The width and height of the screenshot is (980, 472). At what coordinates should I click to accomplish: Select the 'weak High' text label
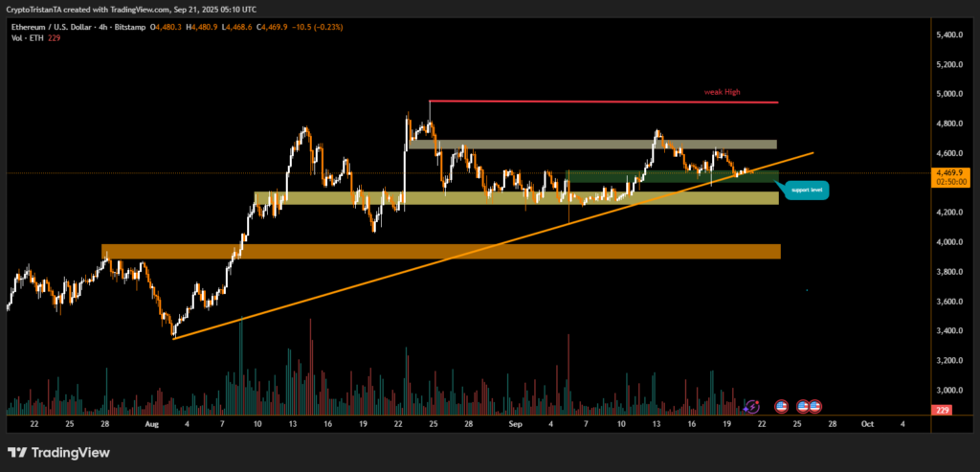pos(722,93)
